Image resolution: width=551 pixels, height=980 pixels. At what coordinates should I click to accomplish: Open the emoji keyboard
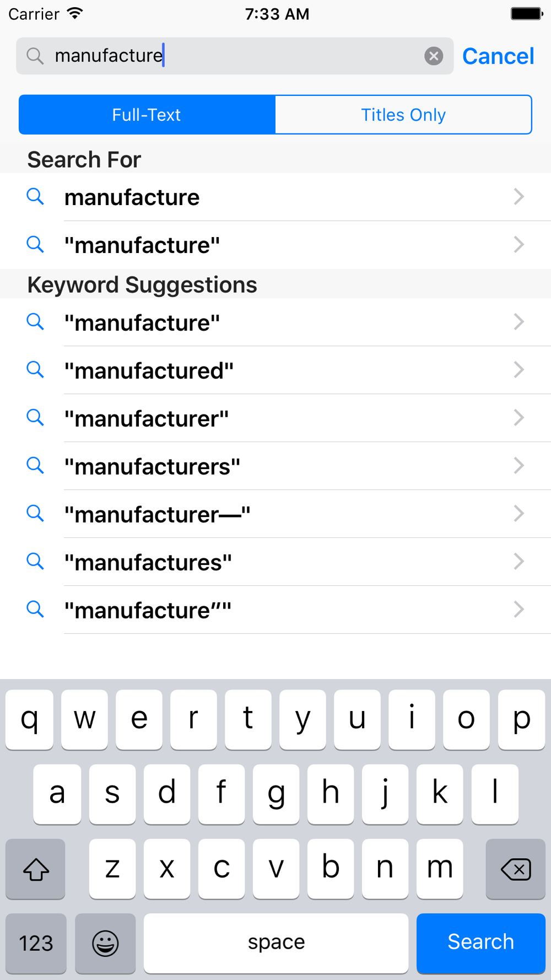click(105, 943)
